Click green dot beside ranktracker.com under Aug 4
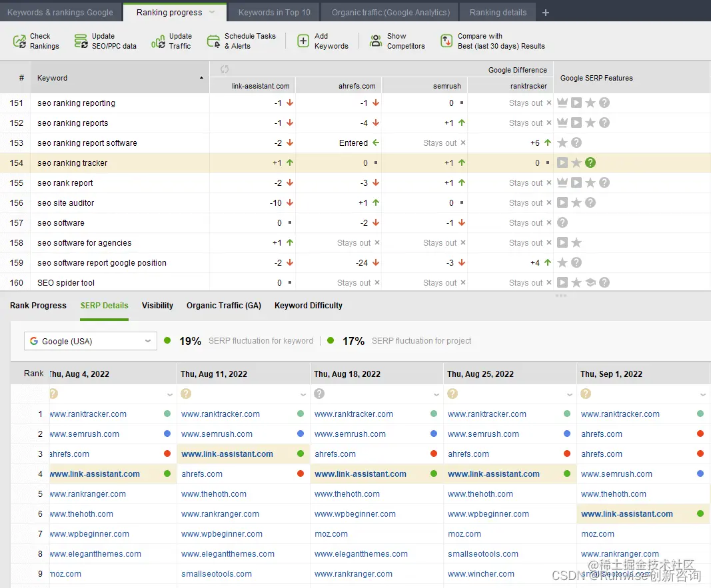711x588 pixels. (167, 414)
